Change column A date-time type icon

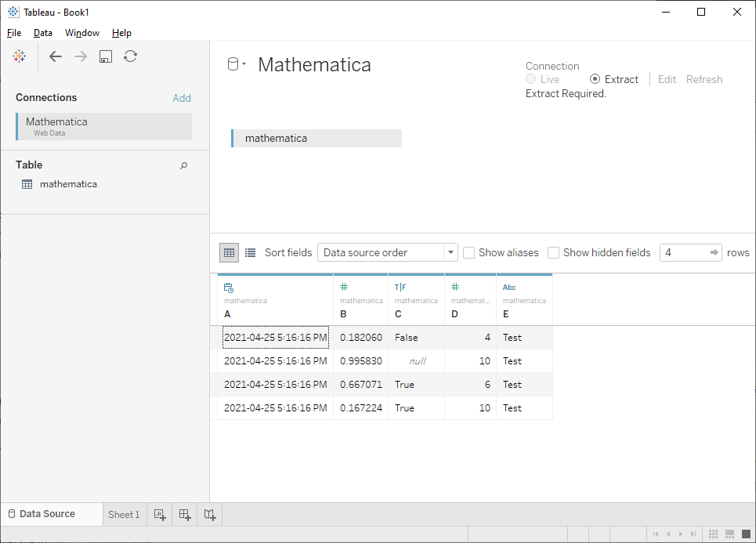click(229, 288)
